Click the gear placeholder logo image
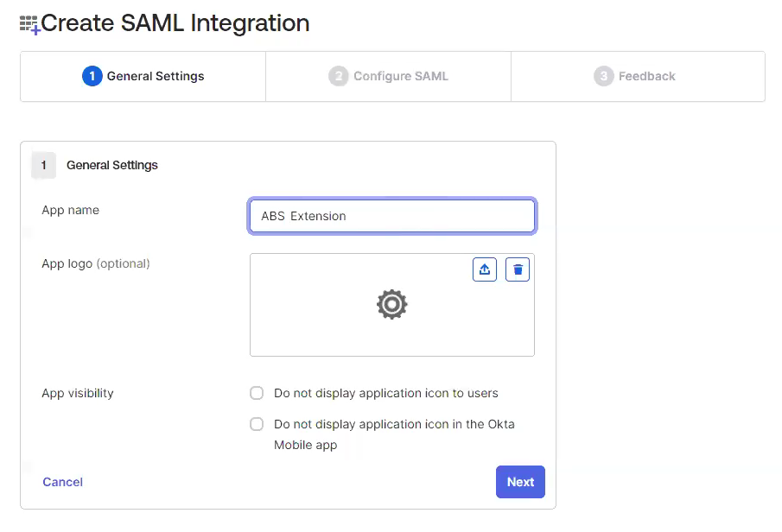 392,304
